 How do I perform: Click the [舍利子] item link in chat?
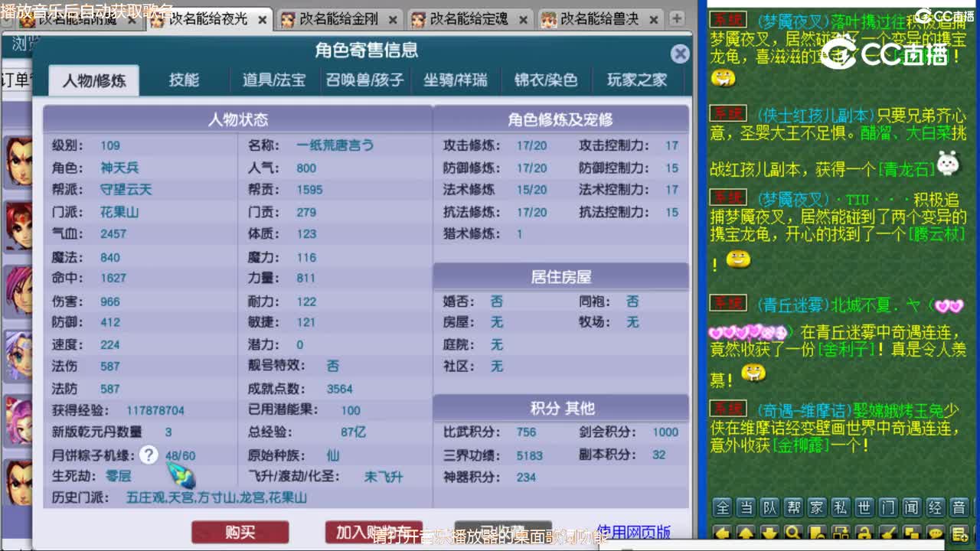coord(846,350)
